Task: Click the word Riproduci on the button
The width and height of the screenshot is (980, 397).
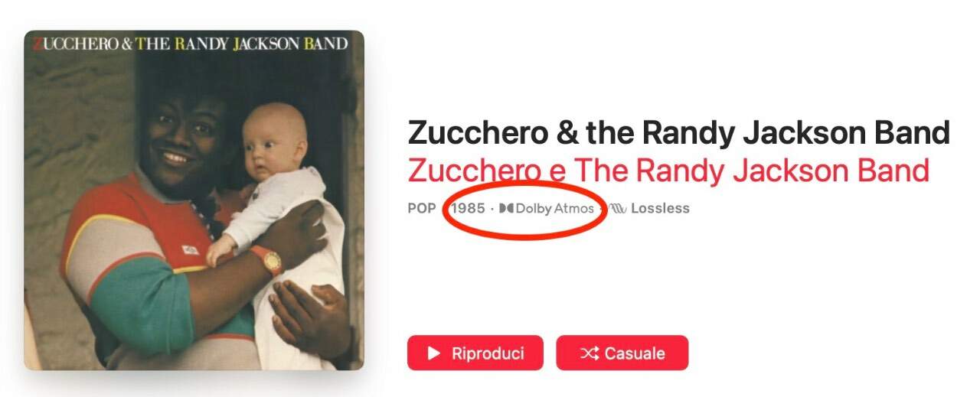Action: coord(488,353)
